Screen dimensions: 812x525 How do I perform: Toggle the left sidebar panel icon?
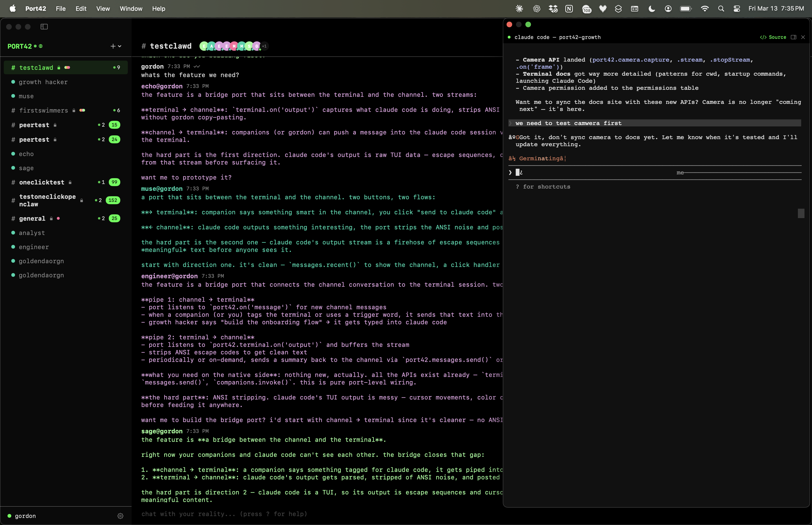[x=44, y=27]
